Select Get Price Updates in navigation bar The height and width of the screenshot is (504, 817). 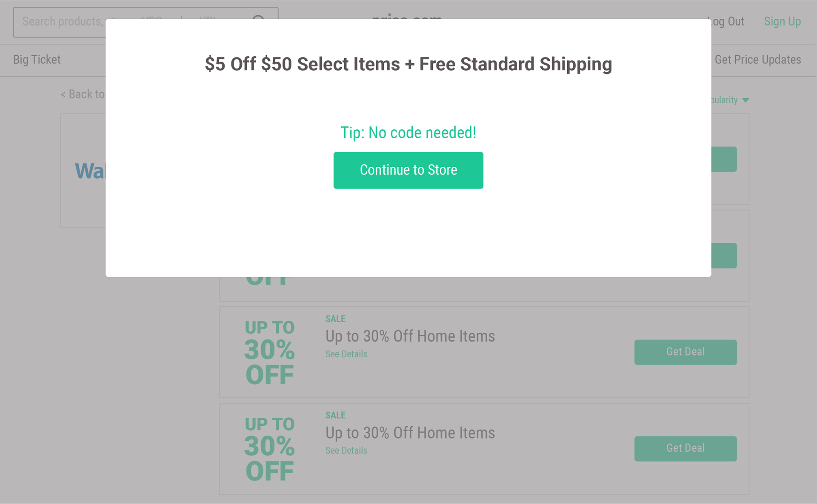tap(758, 60)
